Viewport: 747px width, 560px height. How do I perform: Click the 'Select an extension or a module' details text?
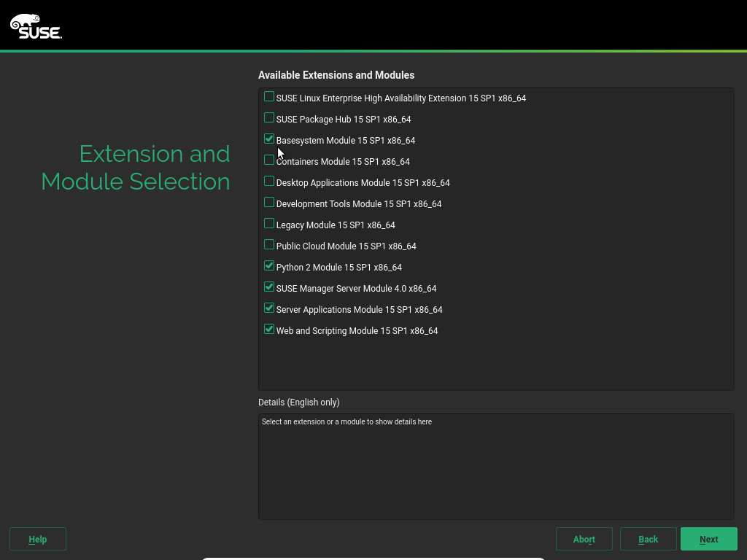(347, 422)
